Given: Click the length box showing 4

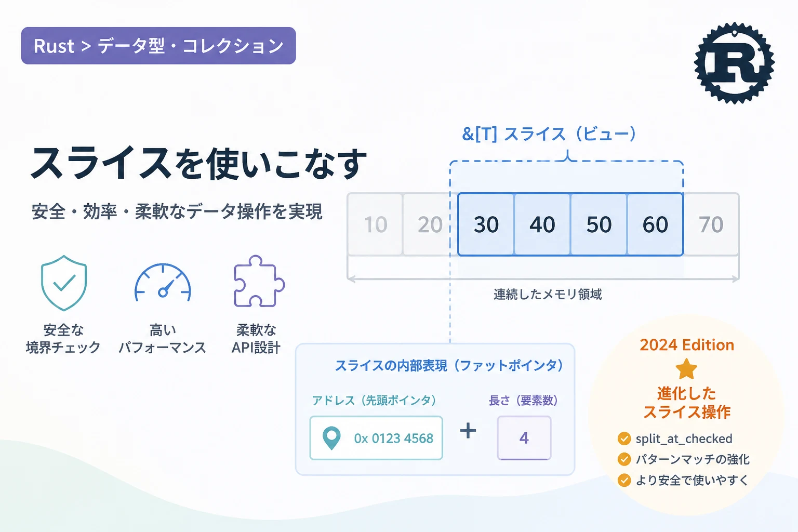Looking at the screenshot, I should click(x=524, y=438).
